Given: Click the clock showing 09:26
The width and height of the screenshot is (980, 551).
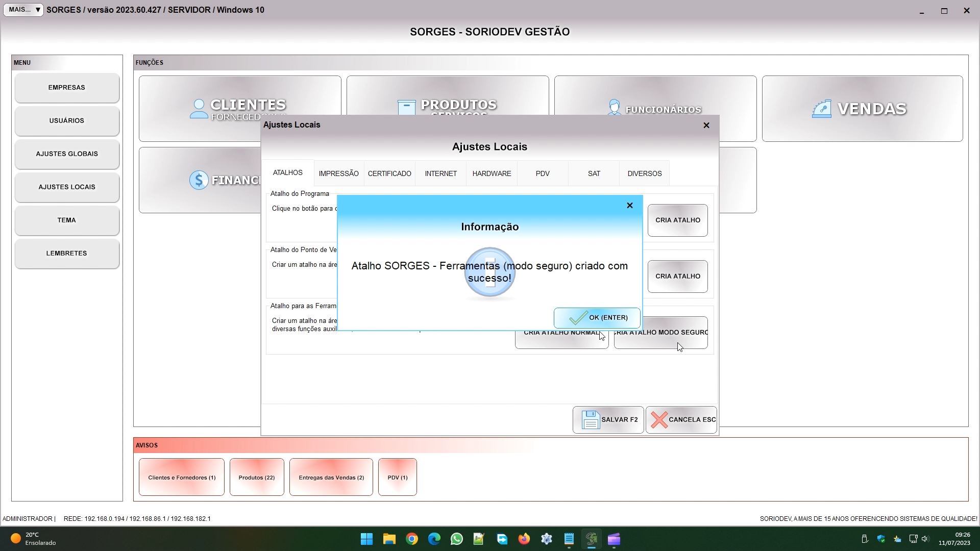Looking at the screenshot, I should coord(954,539).
